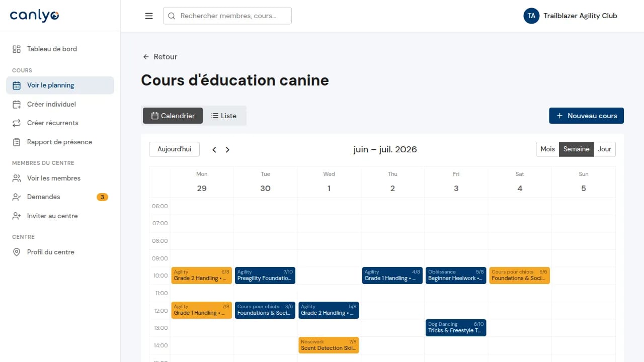The width and height of the screenshot is (644, 362).
Task: Select the Mois calendar view
Action: (547, 149)
